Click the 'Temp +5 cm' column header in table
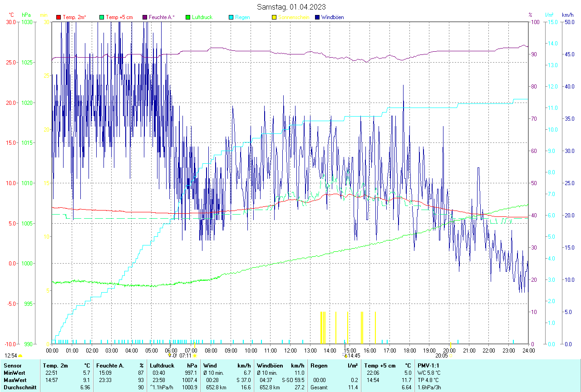Image resolution: width=581 pixels, height=392 pixels. click(380, 365)
